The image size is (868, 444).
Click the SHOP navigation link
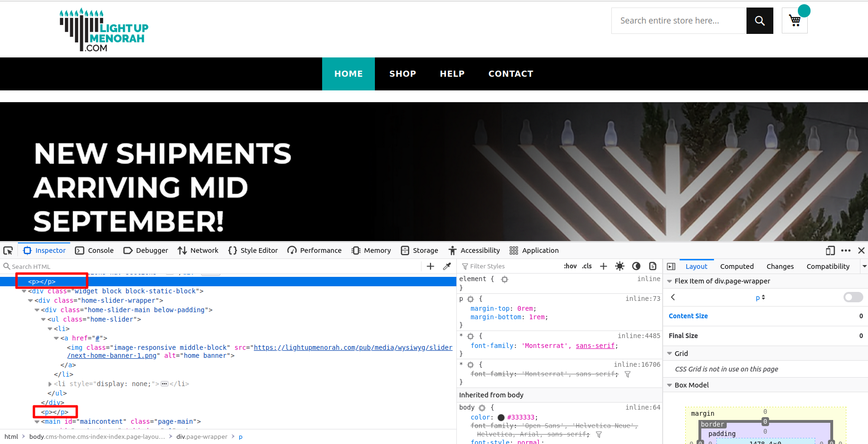click(403, 74)
